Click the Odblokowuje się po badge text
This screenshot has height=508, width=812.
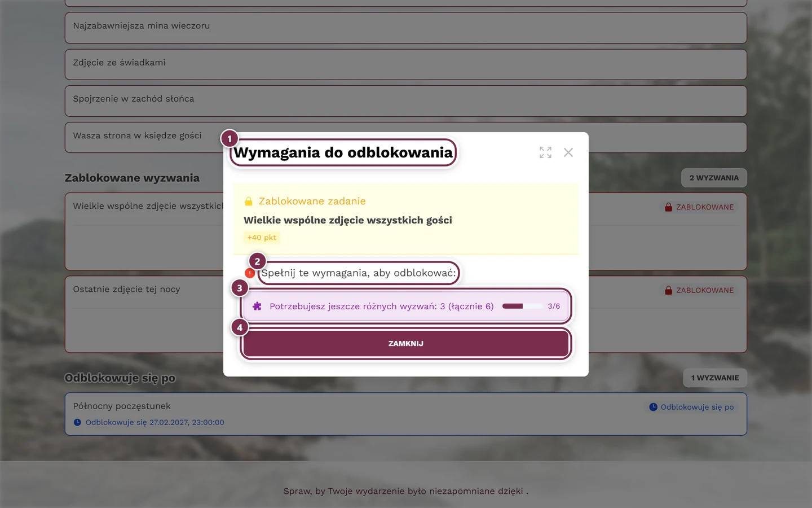697,407
